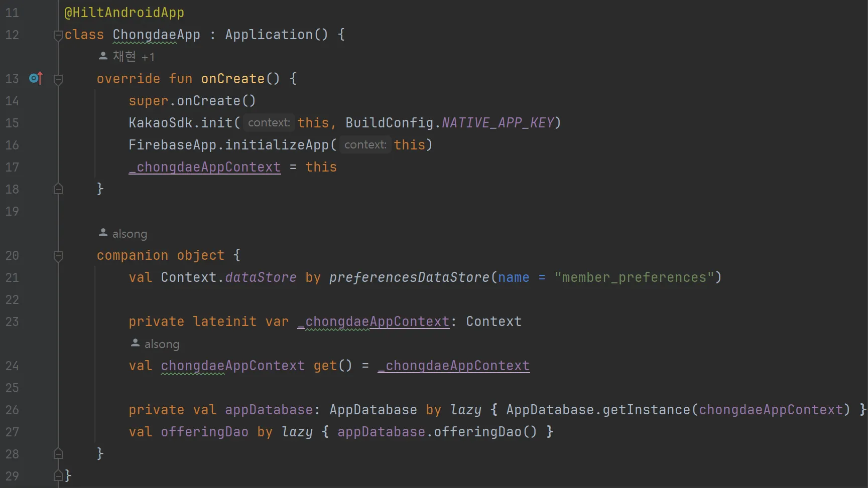Click the NATIVE_APP_KEY constant
The image size is (868, 488).
pos(498,123)
